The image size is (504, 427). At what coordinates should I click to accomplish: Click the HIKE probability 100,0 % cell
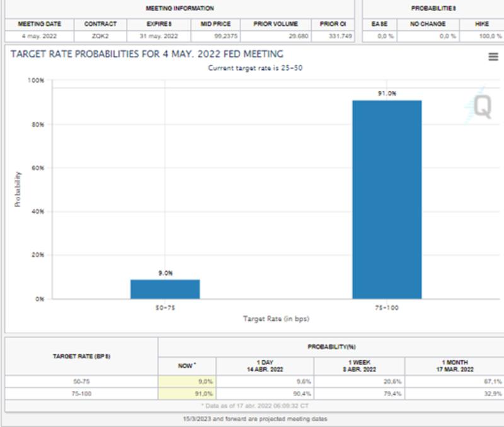point(490,36)
